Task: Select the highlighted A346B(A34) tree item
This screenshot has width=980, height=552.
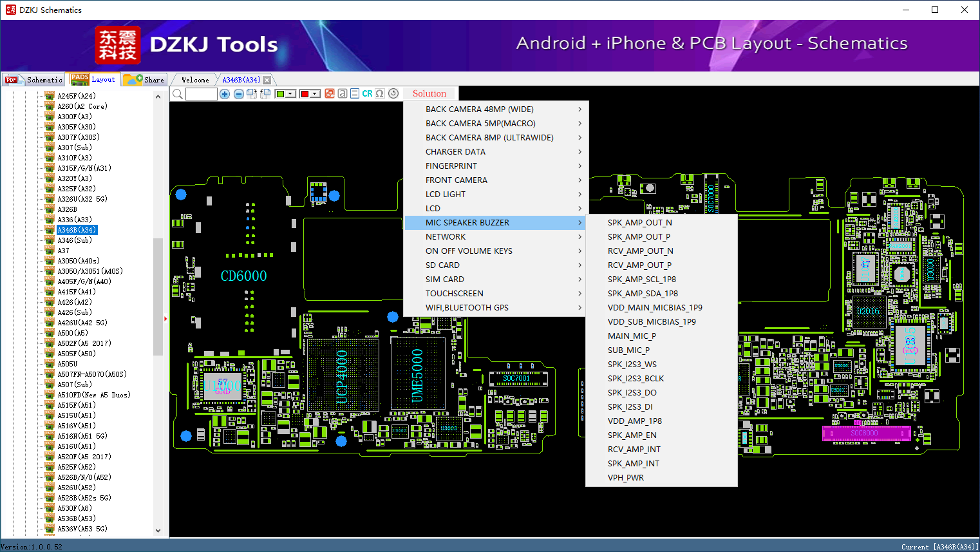Action: (x=77, y=230)
